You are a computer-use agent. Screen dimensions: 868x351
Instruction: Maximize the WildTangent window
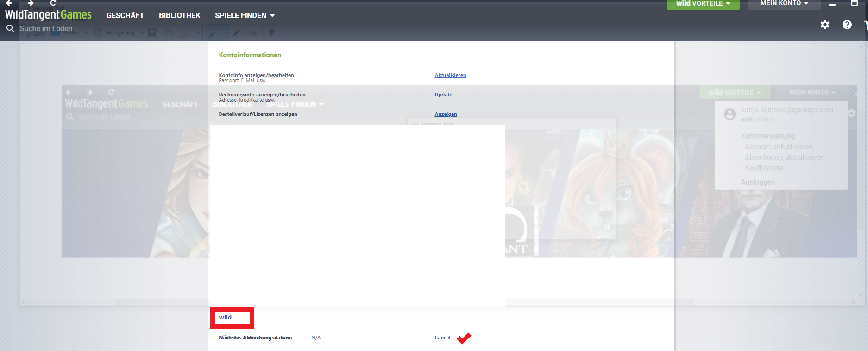point(855,3)
